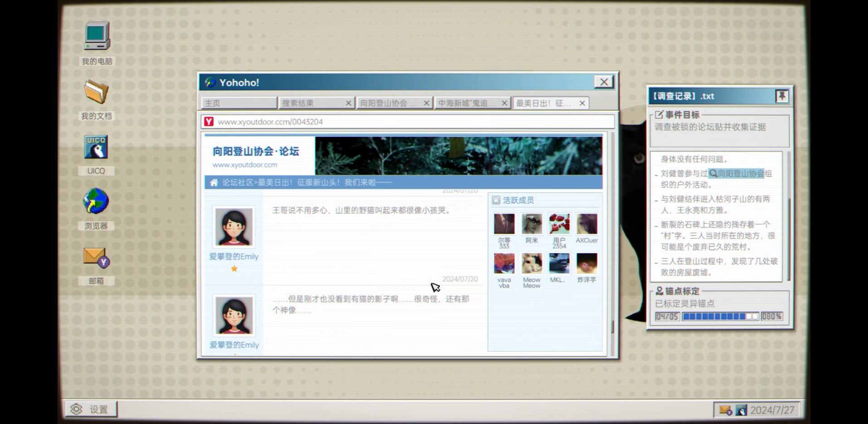The width and height of the screenshot is (868, 424).
Task: Open the 我的文档 folder icon
Action: click(x=96, y=93)
